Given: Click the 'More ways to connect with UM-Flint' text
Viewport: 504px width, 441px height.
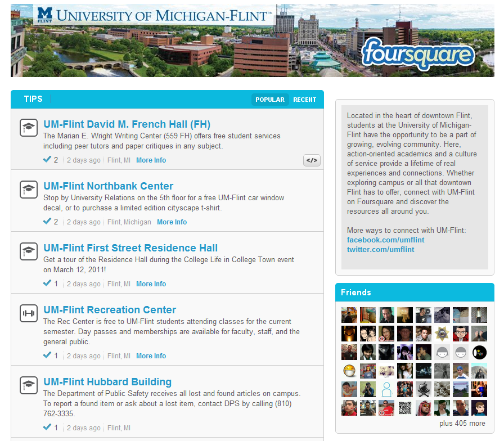Looking at the screenshot, I should pos(406,230).
